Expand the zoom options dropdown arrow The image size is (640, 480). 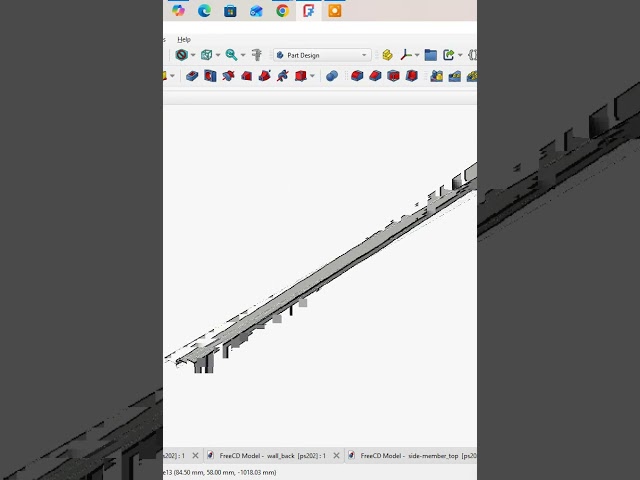pos(243,55)
